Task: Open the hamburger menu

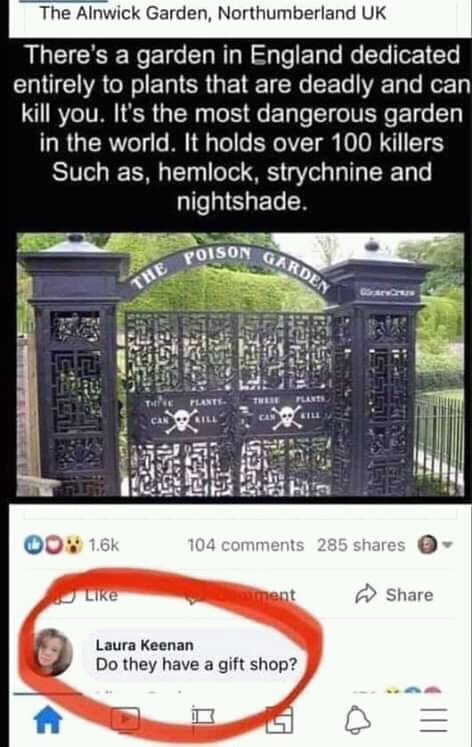Action: click(433, 719)
